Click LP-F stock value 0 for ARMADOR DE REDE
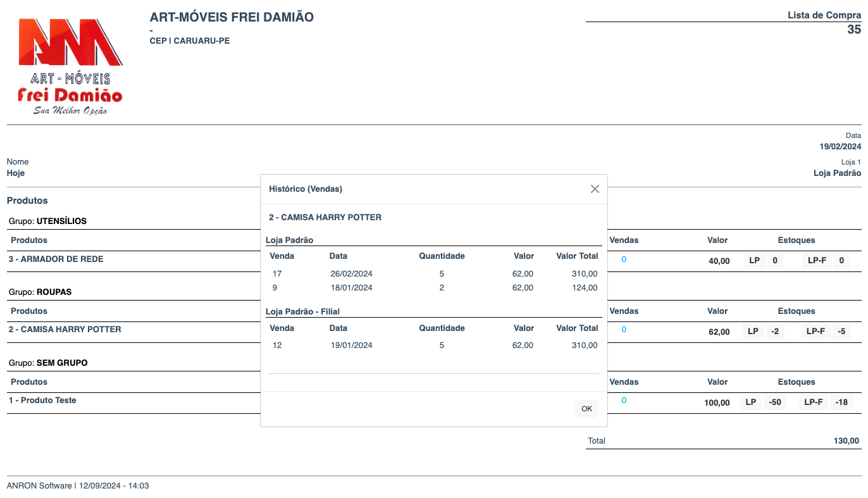The width and height of the screenshot is (868, 498). (841, 261)
